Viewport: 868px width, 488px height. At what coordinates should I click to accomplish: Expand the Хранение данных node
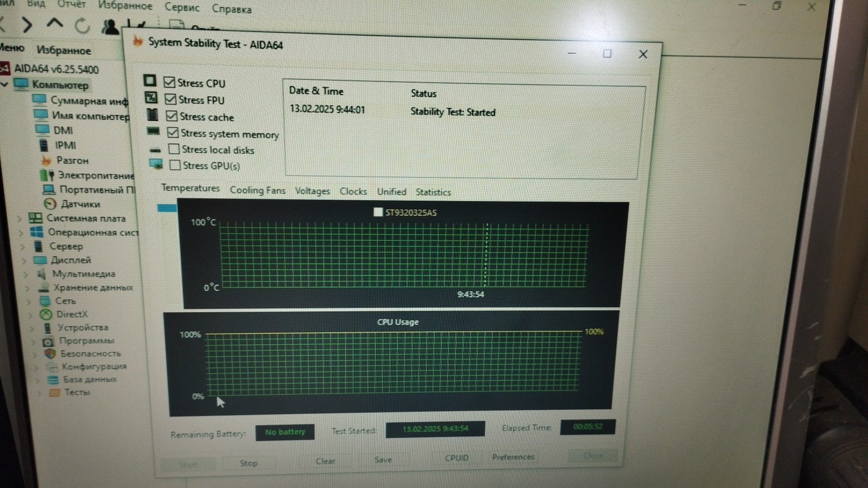28,288
